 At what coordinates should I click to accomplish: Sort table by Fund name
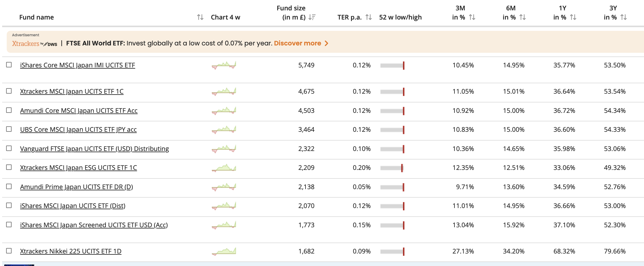[x=200, y=17]
